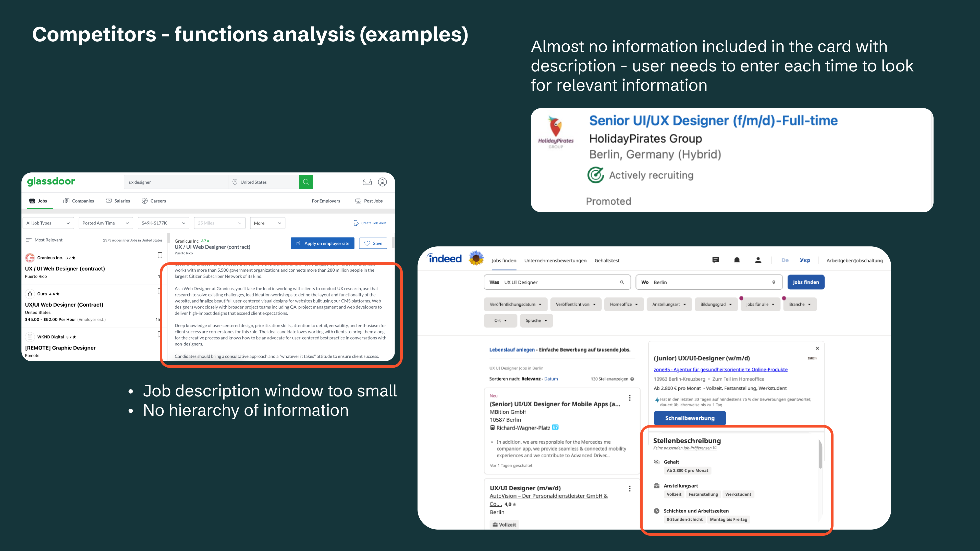Click the green Glassdoor search button
This screenshot has width=980, height=551.
pos(306,182)
